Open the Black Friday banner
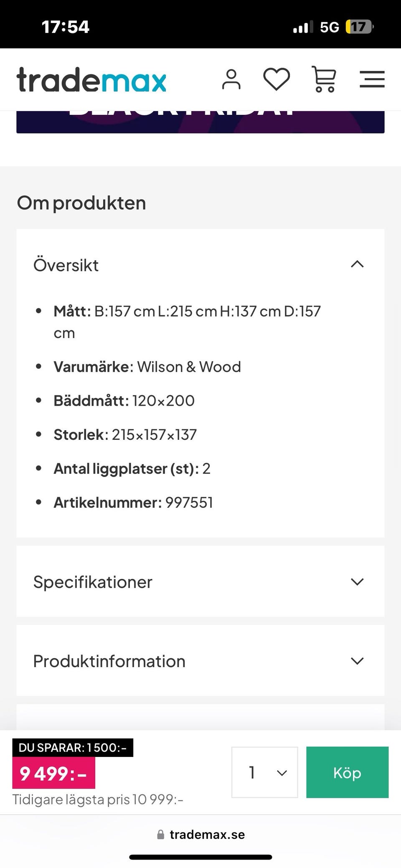Image resolution: width=401 pixels, height=868 pixels. coord(200,122)
